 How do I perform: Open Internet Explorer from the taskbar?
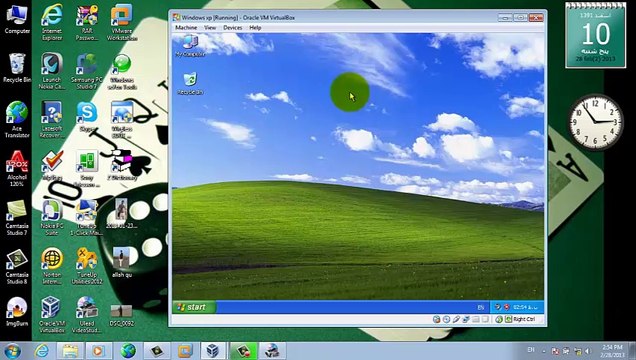(x=41, y=351)
